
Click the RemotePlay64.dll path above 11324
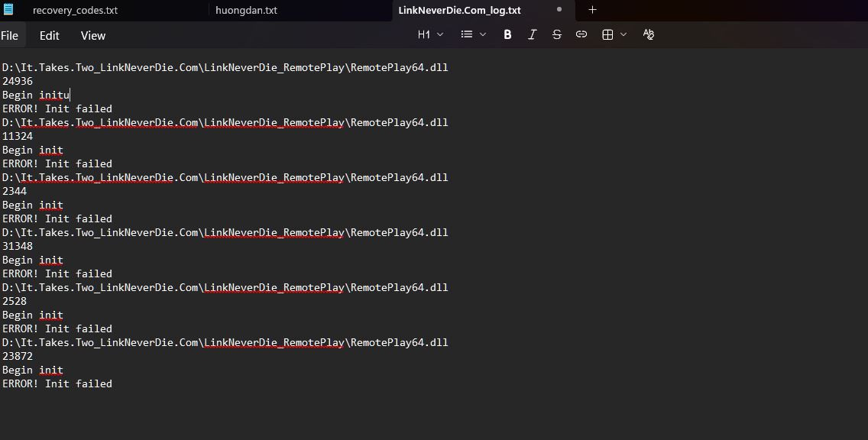[x=225, y=122]
